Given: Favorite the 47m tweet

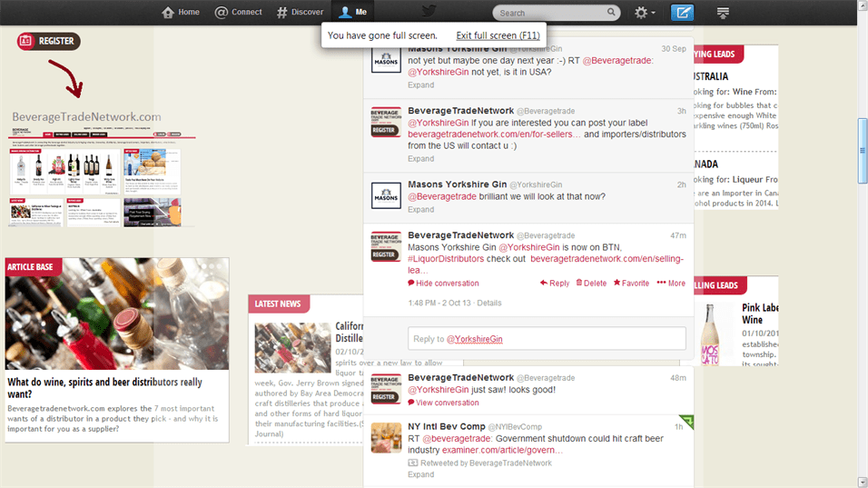Looking at the screenshot, I should (x=631, y=283).
